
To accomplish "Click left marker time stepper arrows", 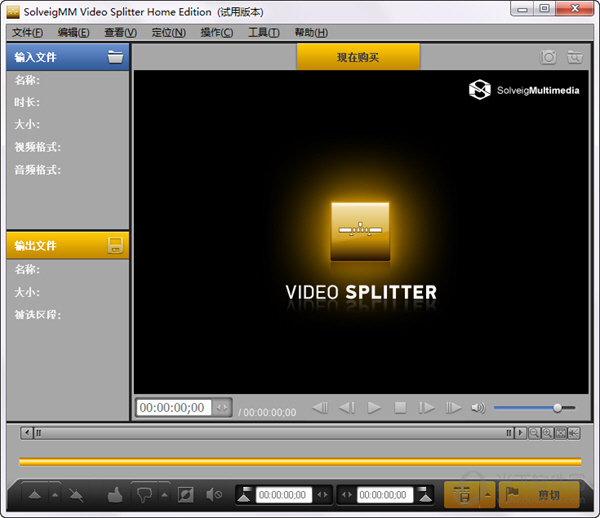I will coord(323,495).
